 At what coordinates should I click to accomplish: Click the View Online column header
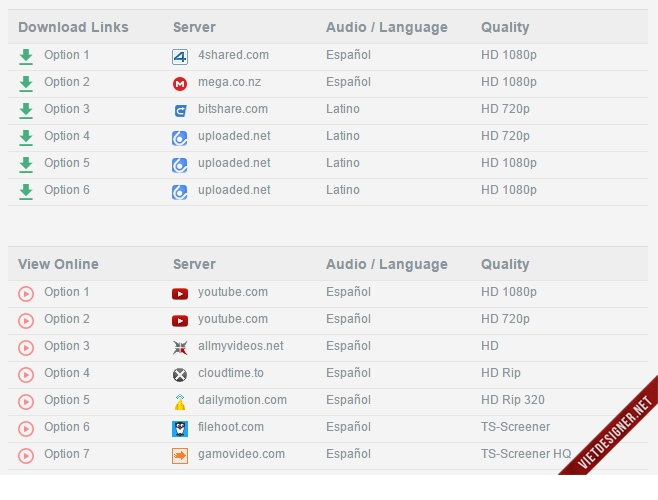point(58,264)
